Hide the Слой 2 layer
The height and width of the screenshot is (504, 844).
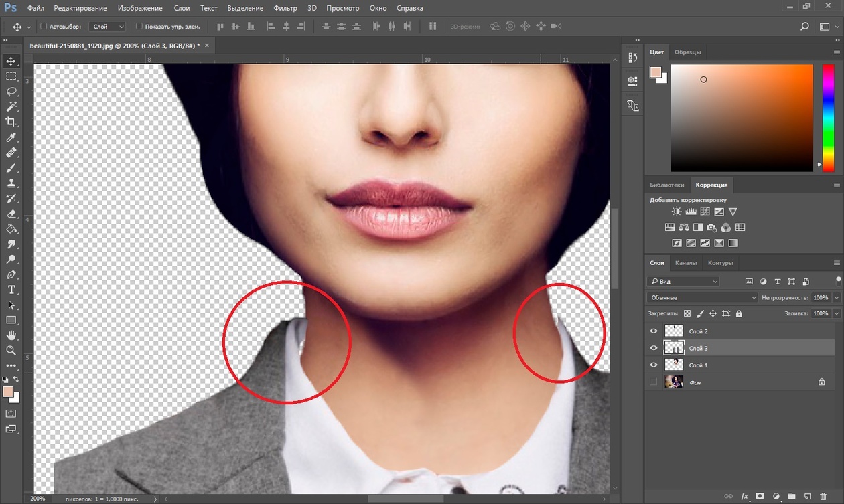click(654, 331)
